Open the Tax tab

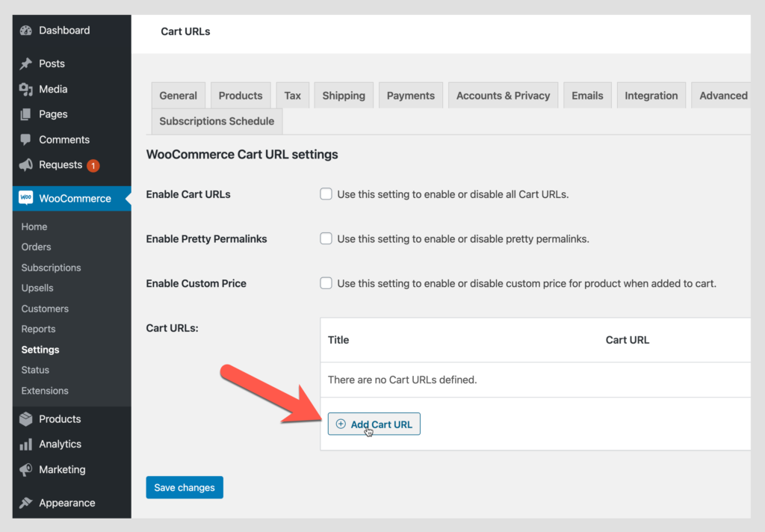292,95
